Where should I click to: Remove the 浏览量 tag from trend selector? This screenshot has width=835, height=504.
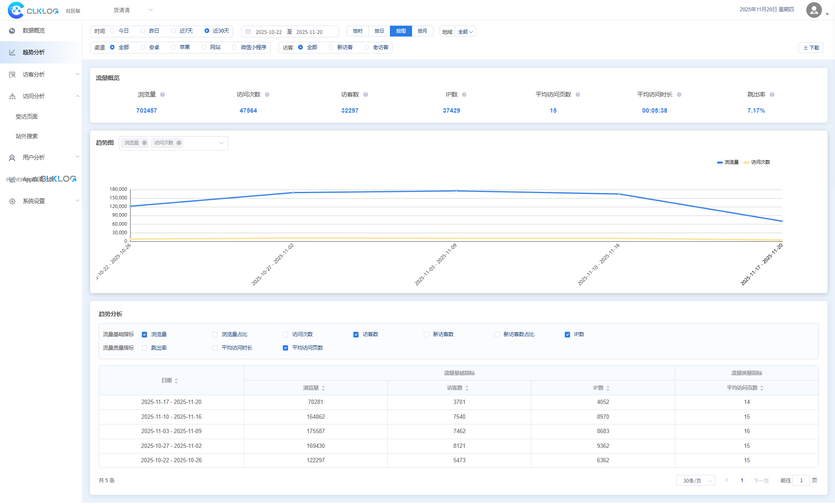144,143
